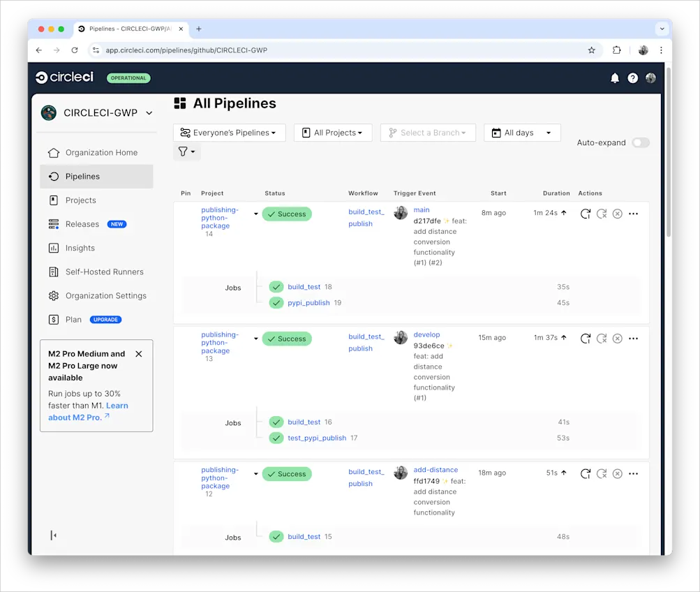Reload the browser page

click(x=75, y=50)
